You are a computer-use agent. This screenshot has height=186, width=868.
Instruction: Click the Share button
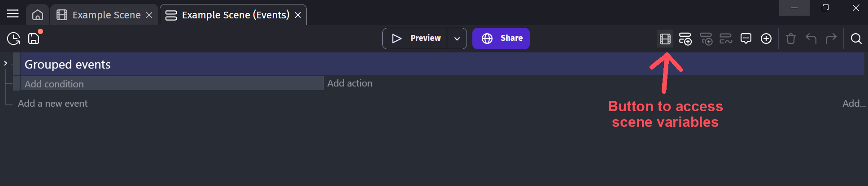(501, 39)
